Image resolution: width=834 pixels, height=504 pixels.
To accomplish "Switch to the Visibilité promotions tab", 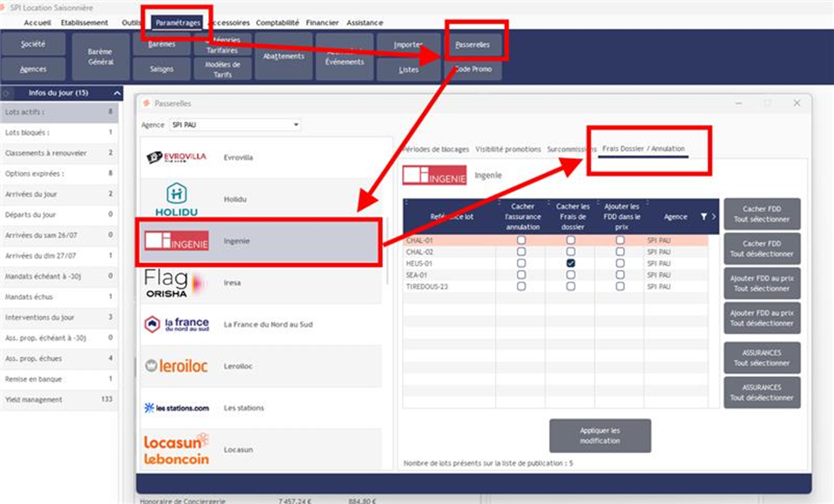I will [507, 149].
